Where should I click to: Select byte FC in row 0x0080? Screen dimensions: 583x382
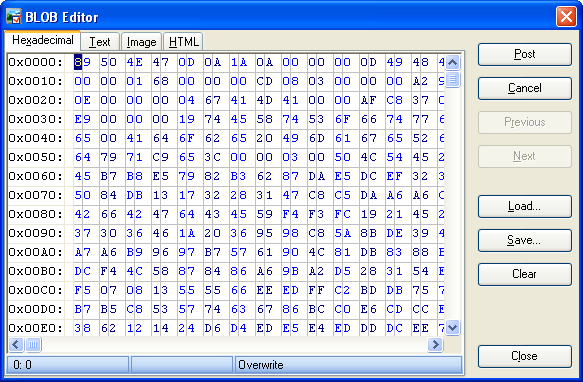point(342,214)
